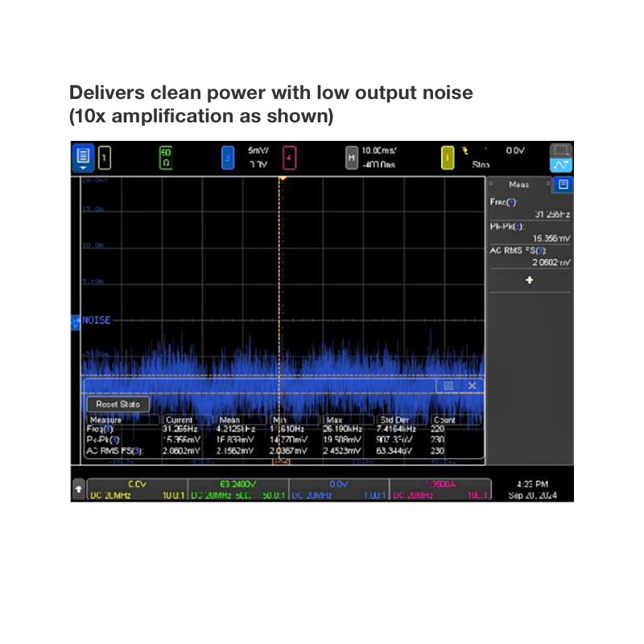This screenshot has width=644, height=644.
Task: Click the Pk-Pk(3) measurement in sidebar
Action: (x=530, y=233)
